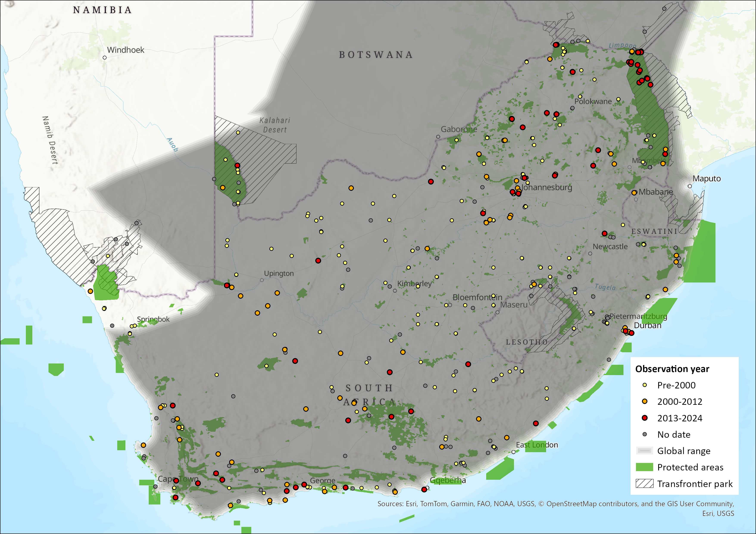This screenshot has width=756, height=534.
Task: Click the LESOTHO country label
Action: [x=526, y=342]
